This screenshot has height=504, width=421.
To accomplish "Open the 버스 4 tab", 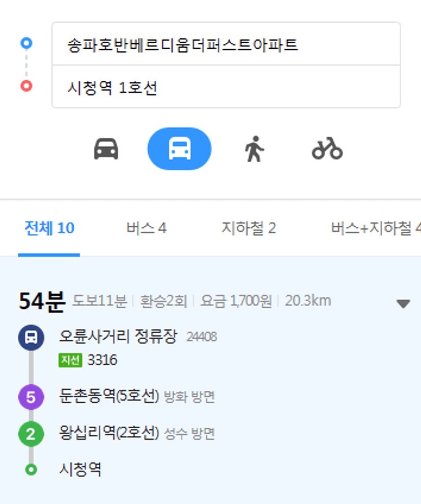I will [x=146, y=228].
